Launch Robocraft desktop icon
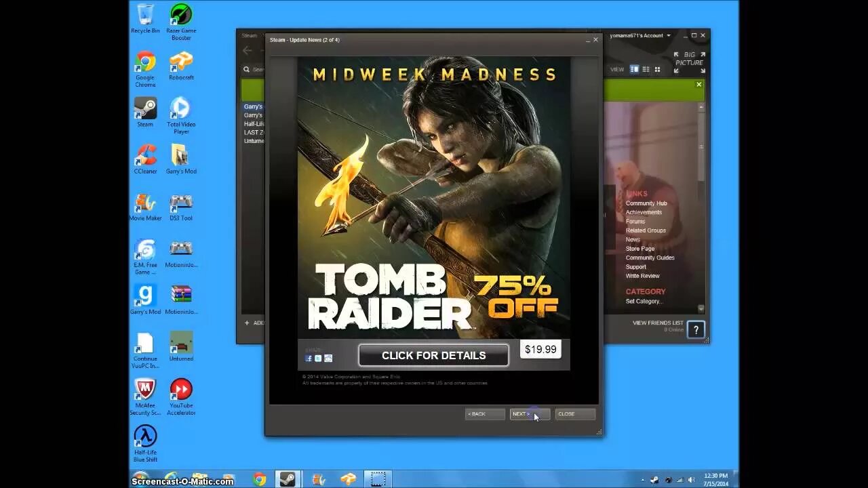This screenshot has width=868, height=488. coord(181,66)
